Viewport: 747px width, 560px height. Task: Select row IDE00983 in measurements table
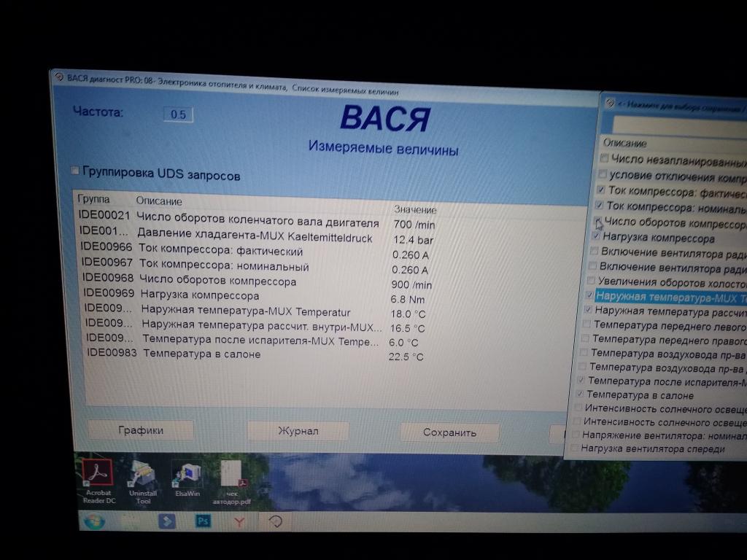255,354
